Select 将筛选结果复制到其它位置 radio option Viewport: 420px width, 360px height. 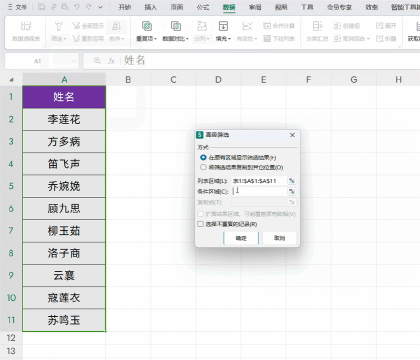click(203, 167)
